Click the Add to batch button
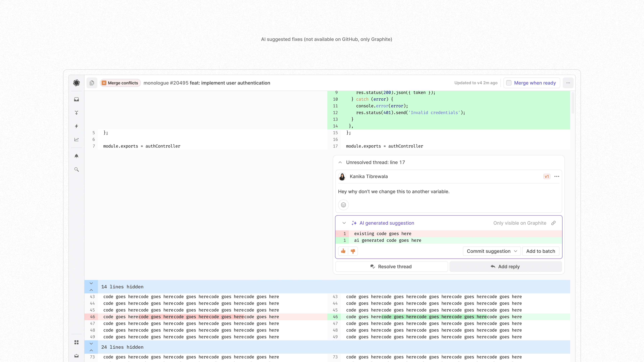The image size is (644, 362). click(x=541, y=251)
